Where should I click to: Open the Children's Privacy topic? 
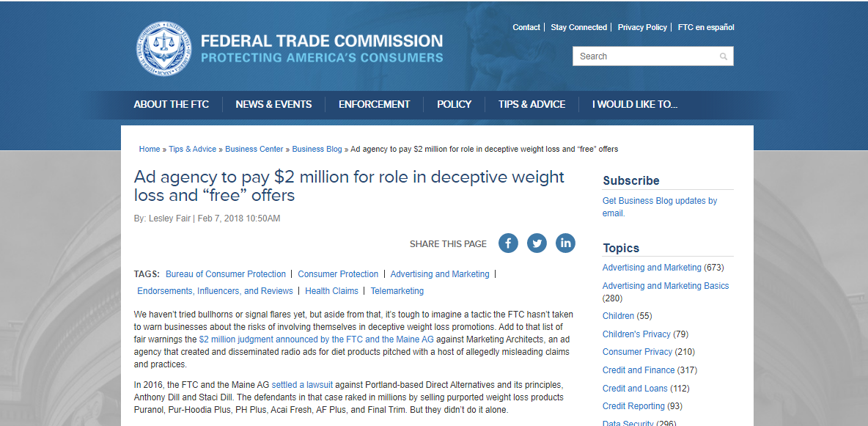click(x=636, y=334)
